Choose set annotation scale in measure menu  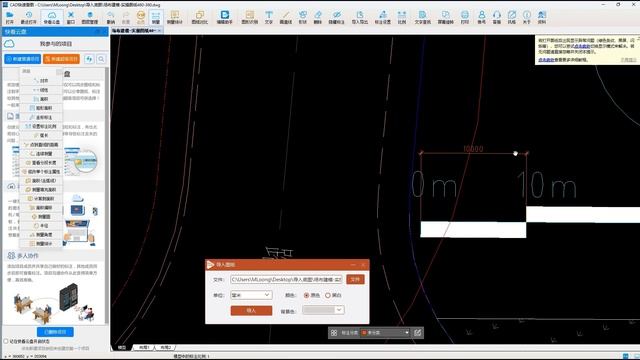tap(42, 127)
